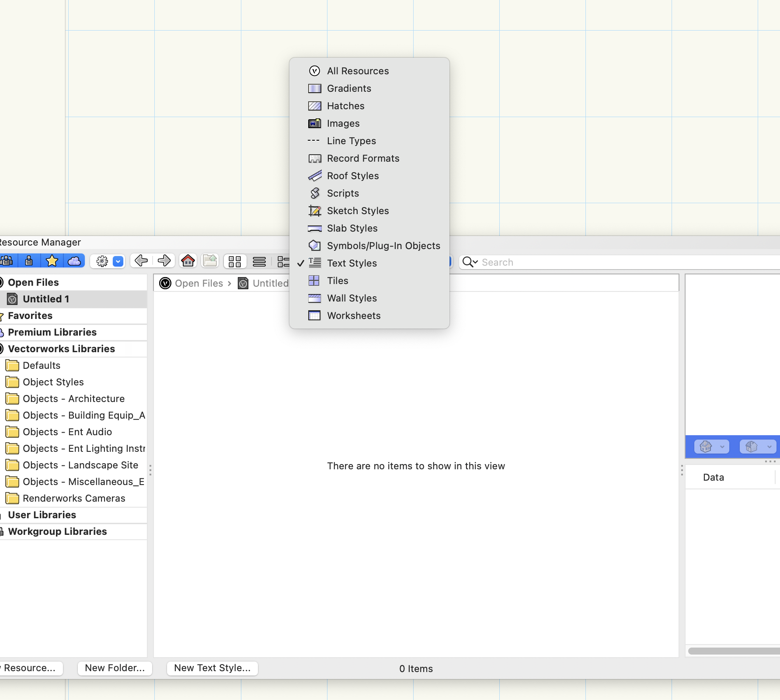Navigate back with the left arrow icon

click(x=140, y=261)
